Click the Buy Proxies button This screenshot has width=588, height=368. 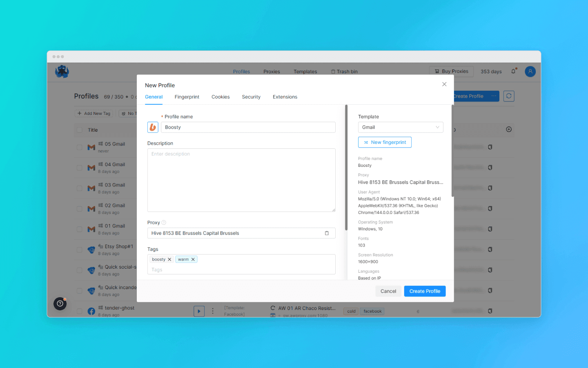click(x=451, y=71)
